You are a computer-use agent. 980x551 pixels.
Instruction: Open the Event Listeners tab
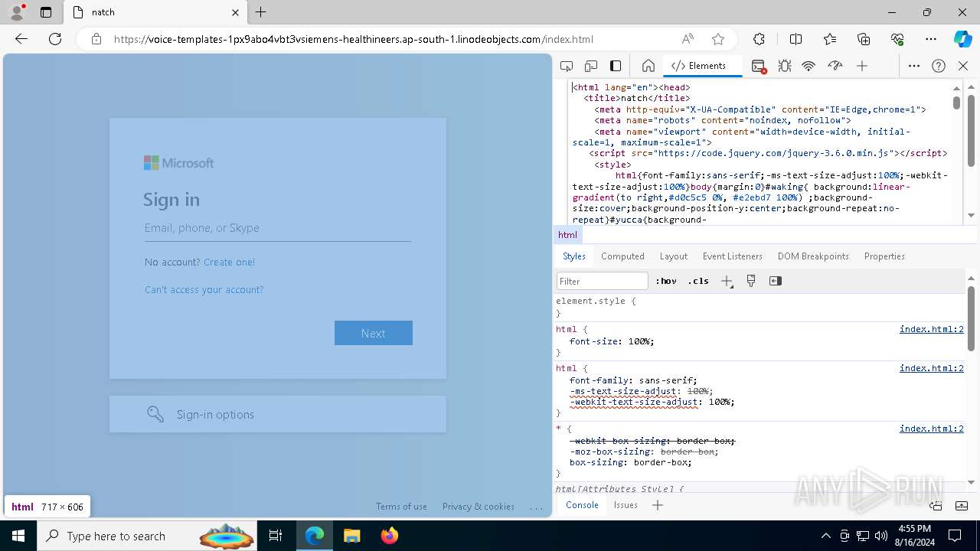coord(733,256)
